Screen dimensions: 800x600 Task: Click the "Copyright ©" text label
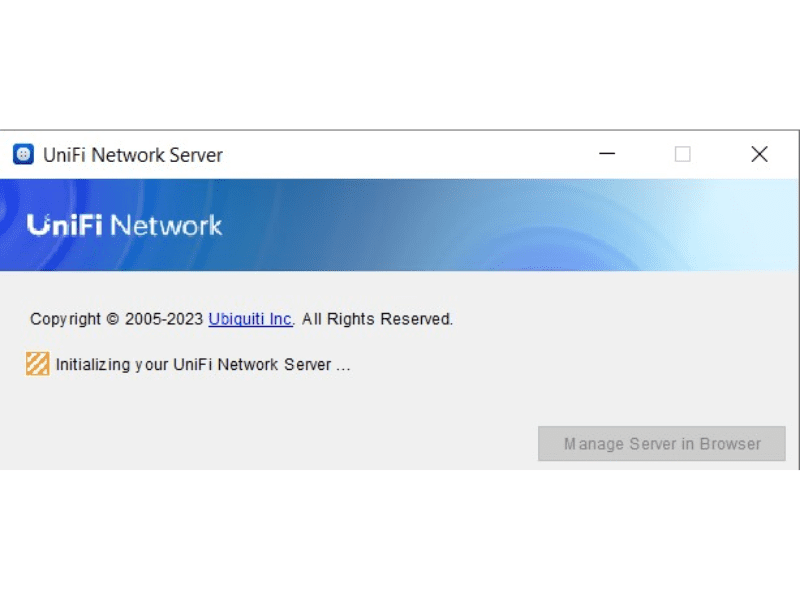point(74,319)
